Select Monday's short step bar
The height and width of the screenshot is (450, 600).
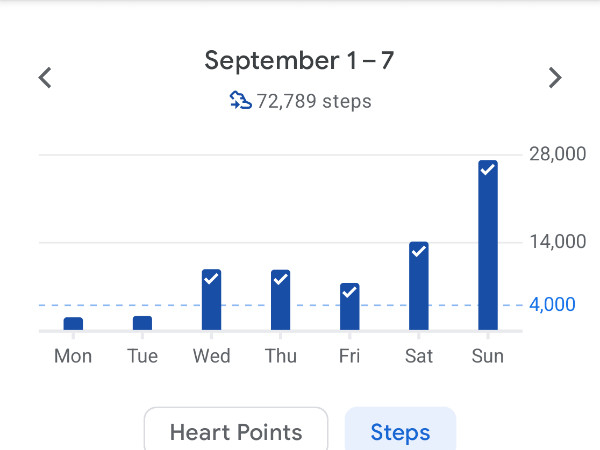[x=73, y=323]
